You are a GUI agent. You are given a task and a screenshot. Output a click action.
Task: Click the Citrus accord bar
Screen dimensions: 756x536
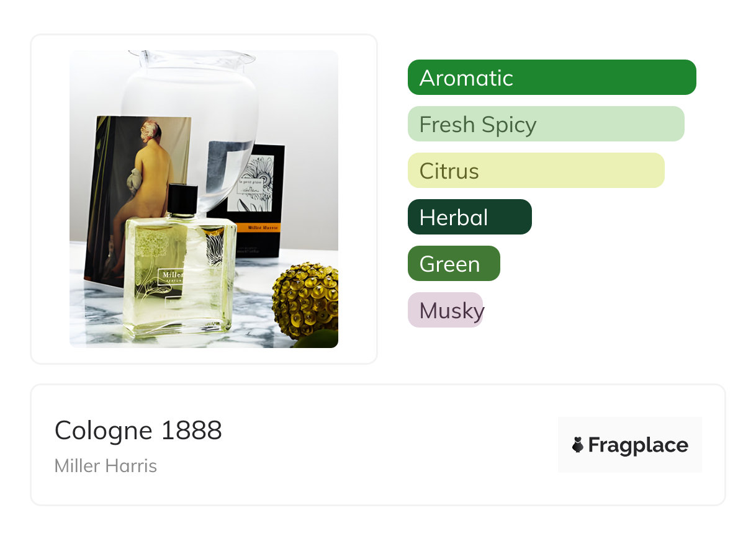pos(536,171)
